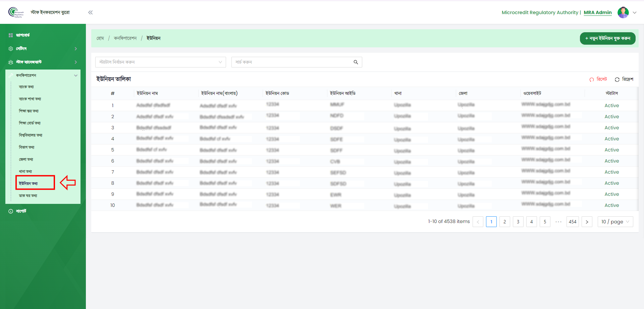
Task: Jump ahead with pagination ellipsis
Action: (558, 222)
